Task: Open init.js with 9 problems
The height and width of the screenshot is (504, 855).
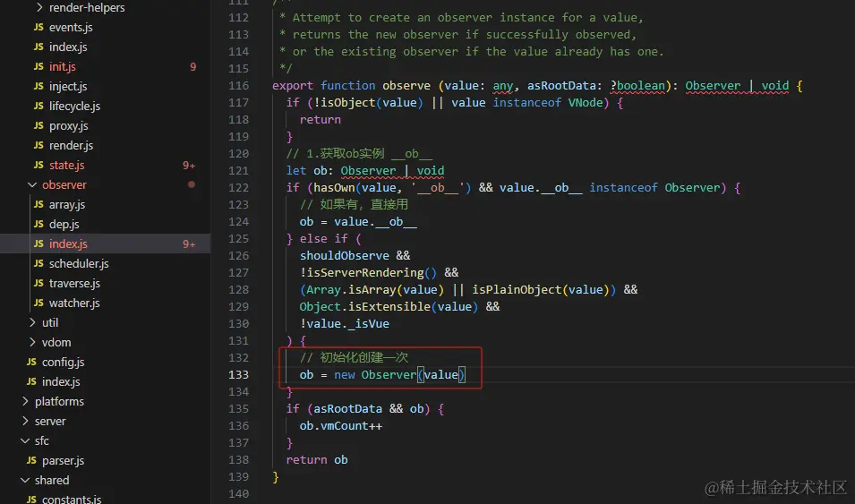Action: (62, 66)
